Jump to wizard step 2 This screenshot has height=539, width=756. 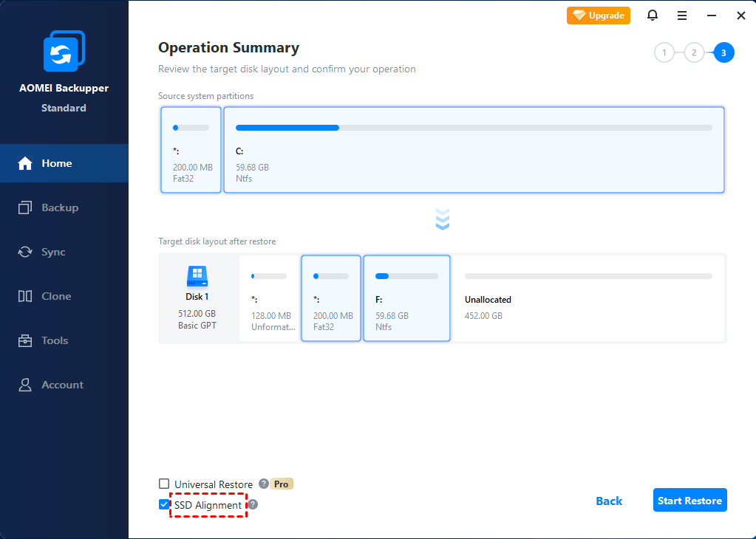[x=694, y=53]
